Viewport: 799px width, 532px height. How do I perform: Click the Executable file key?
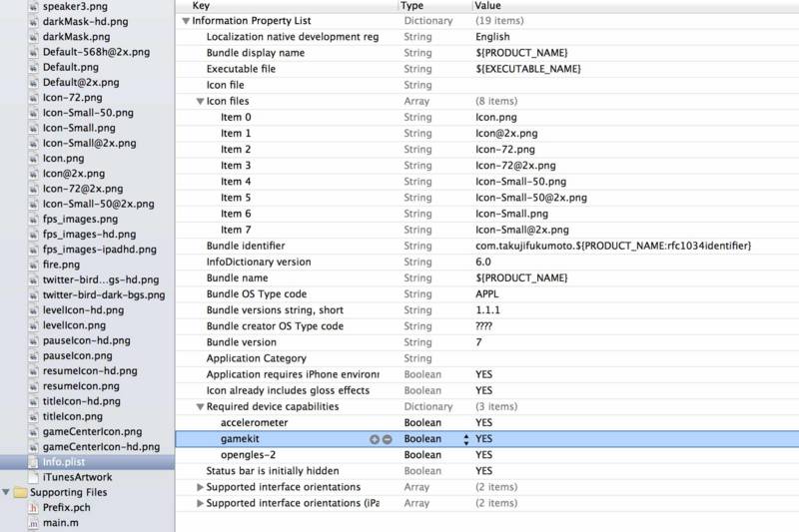point(241,69)
